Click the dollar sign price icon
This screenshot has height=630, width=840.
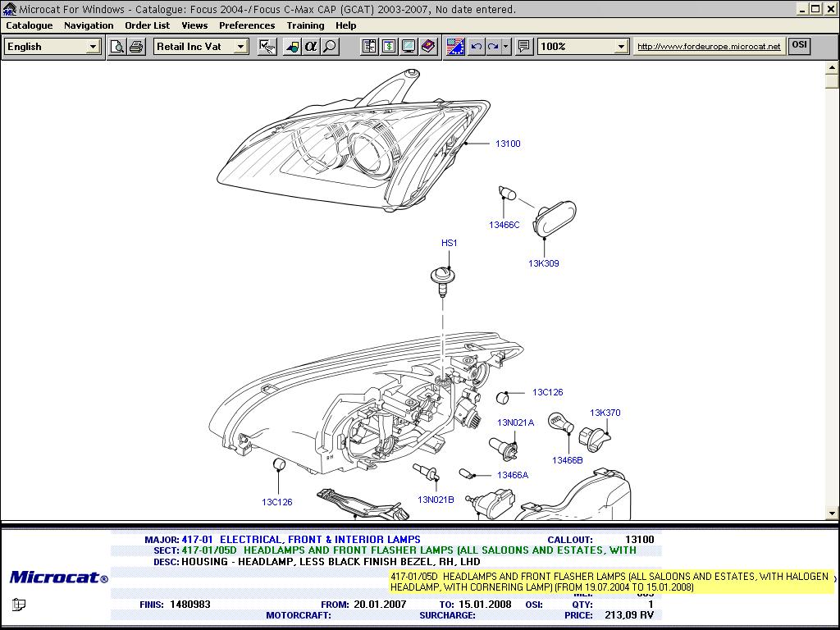(x=389, y=47)
